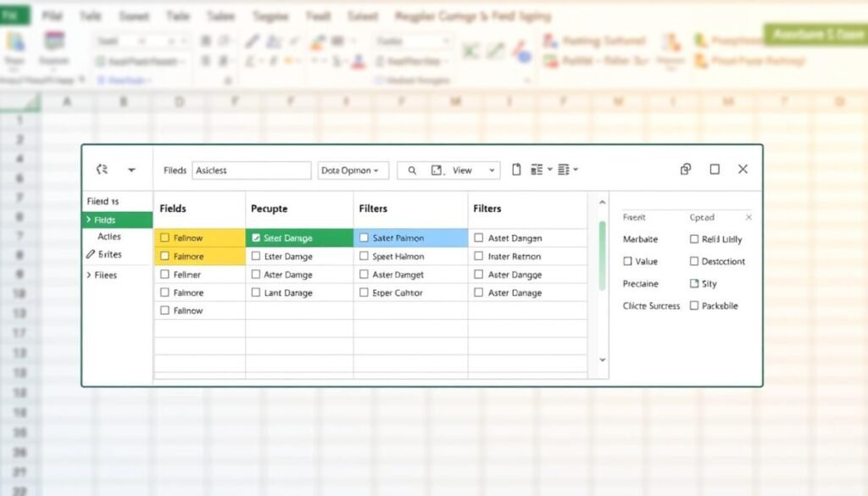The height and width of the screenshot is (496, 868).
Task: Click Filters header above Sater Palmon
Action: pyautogui.click(x=373, y=209)
